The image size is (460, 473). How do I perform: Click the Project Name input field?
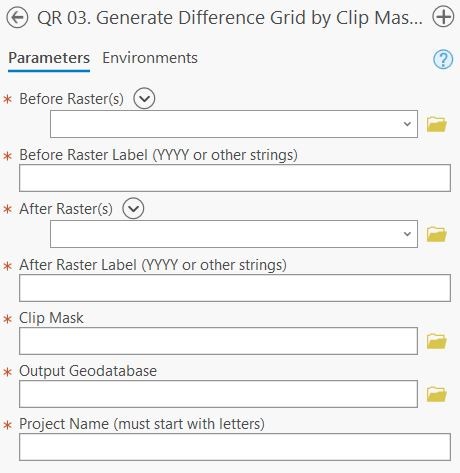coord(235,447)
